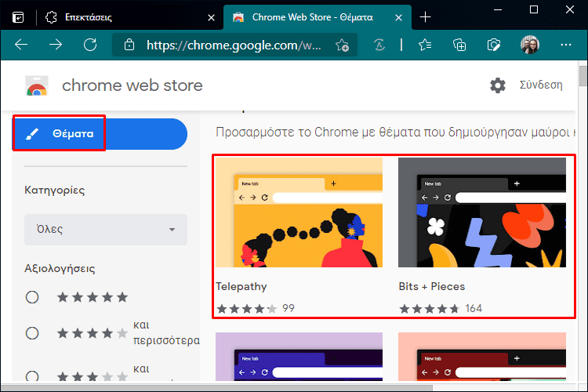Image resolution: width=588 pixels, height=392 pixels.
Task: Click the Chrome Web Store logo
Action: [37, 85]
